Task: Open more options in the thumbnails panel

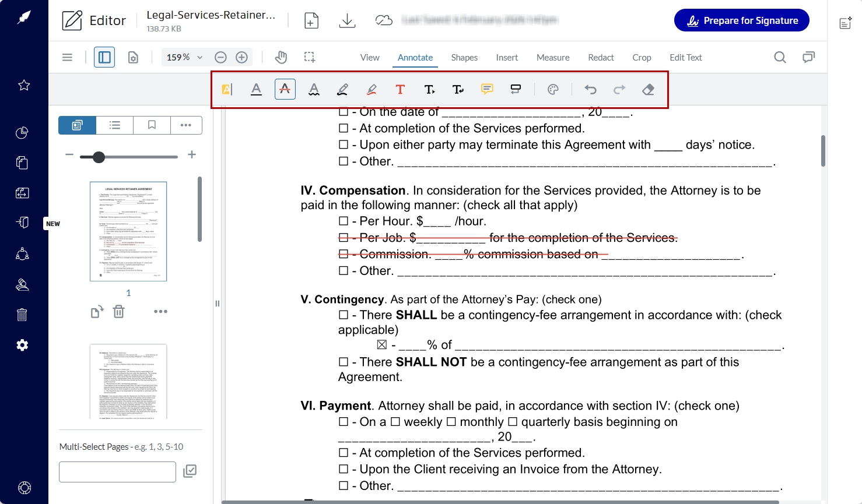Action: pyautogui.click(x=186, y=125)
